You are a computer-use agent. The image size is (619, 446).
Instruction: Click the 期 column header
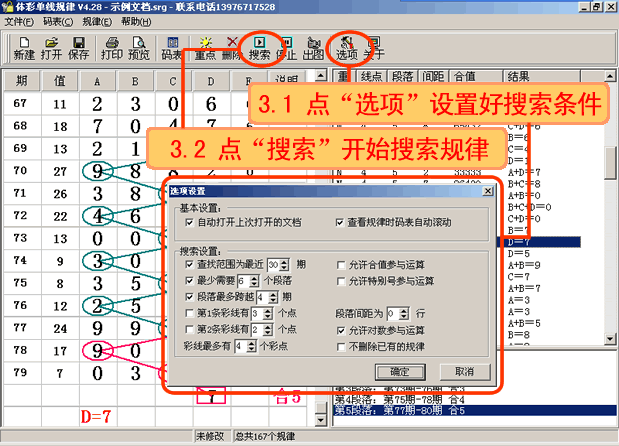coord(21,81)
